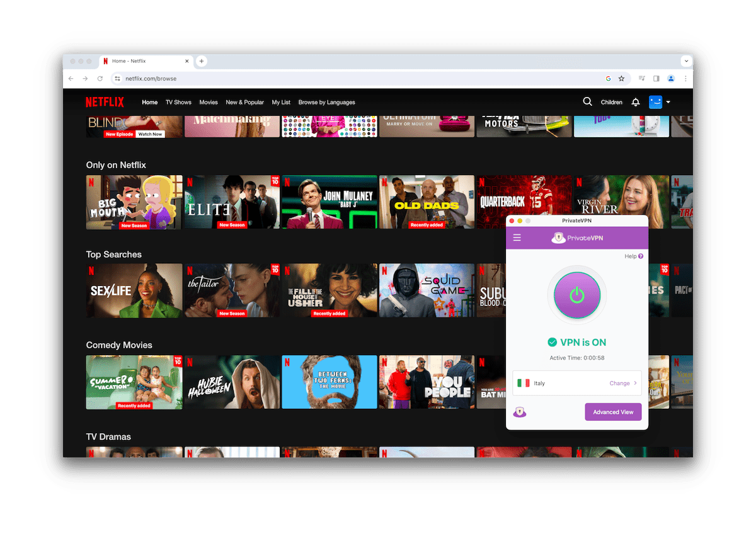Switch to Children profile link
This screenshot has height=546, width=756.
coord(611,102)
